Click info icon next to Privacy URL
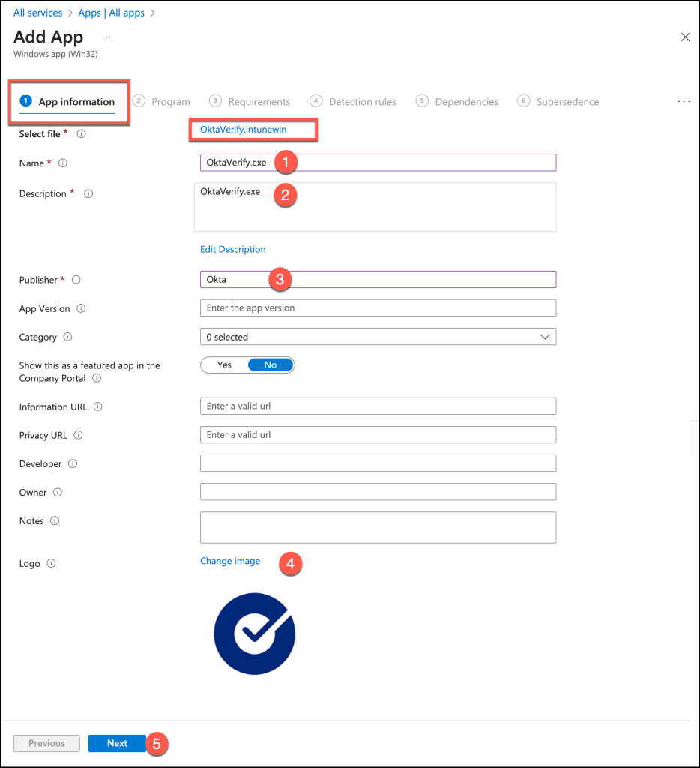 coord(79,435)
